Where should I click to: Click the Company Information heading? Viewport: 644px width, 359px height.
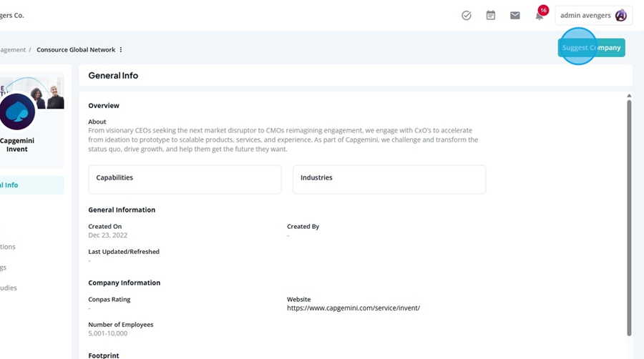point(124,282)
